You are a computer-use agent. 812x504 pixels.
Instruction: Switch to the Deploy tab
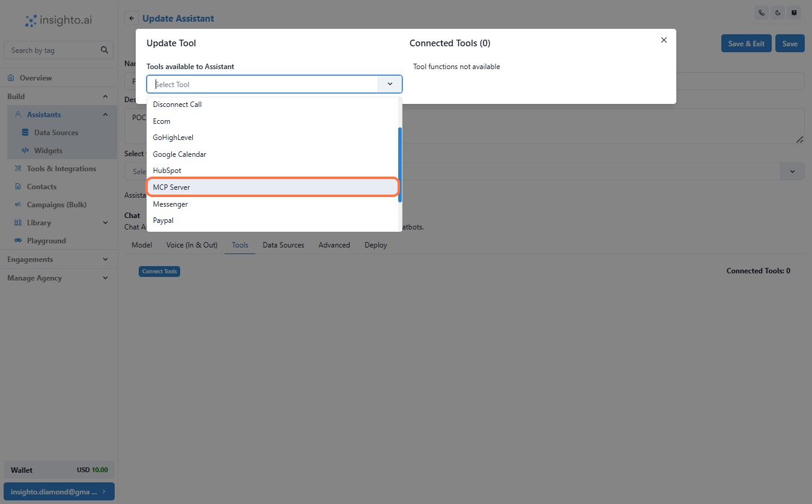coord(375,245)
